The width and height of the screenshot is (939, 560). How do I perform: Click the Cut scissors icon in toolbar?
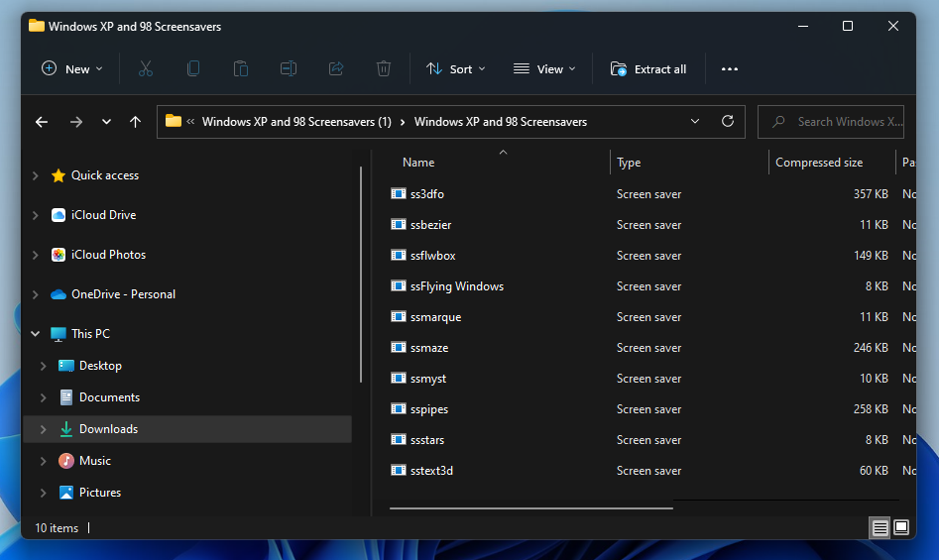pos(146,68)
